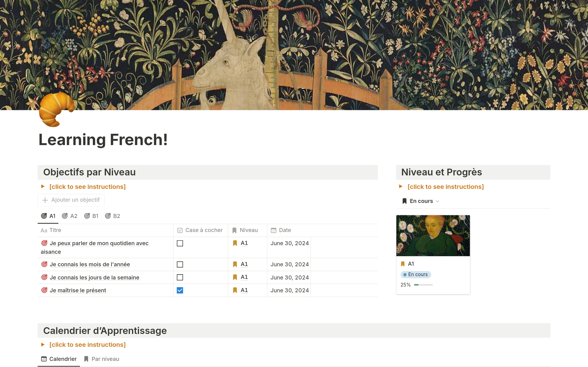Click the checkbox icon in "Case à cocher" header
Image resolution: width=588 pixels, height=367 pixels.
pos(180,230)
